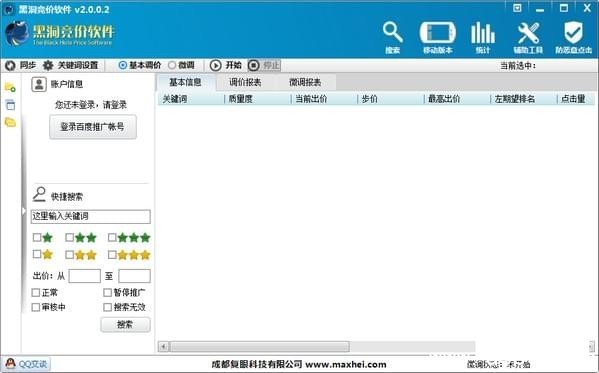Enable the normal status (正常) checkbox
This screenshot has width=599, height=373.
(x=36, y=293)
